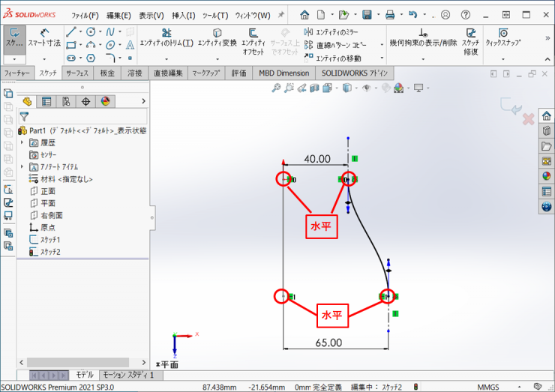Open the SOLIDWORKS Resources home icon in task pane
Image resolution: width=555 pixels, height=392 pixels.
546,115
